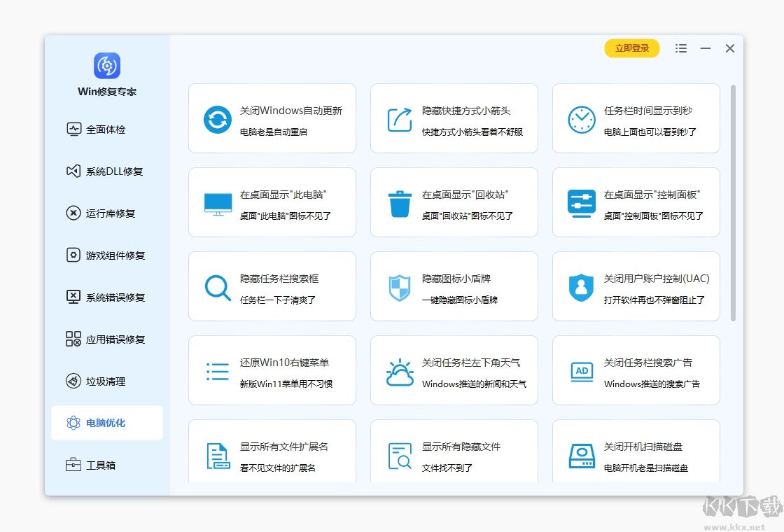Open 系统DLL修复 from the sidebar
The image size is (784, 532).
[73, 171]
